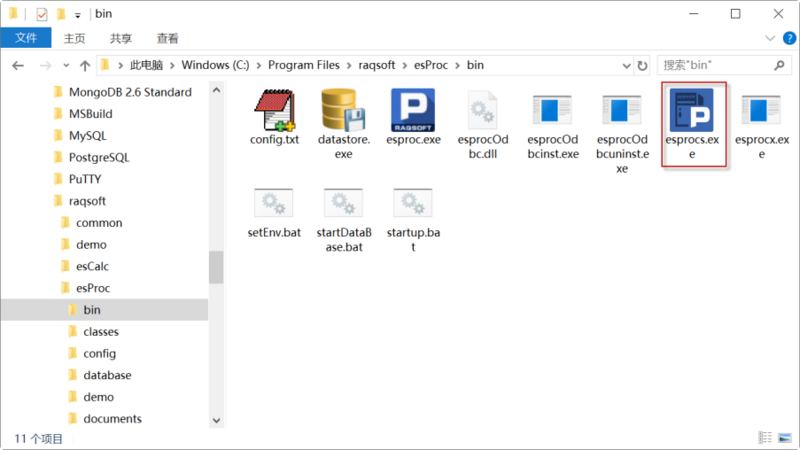
Task: Expand the ribbon with the chevron
Action: point(770,38)
